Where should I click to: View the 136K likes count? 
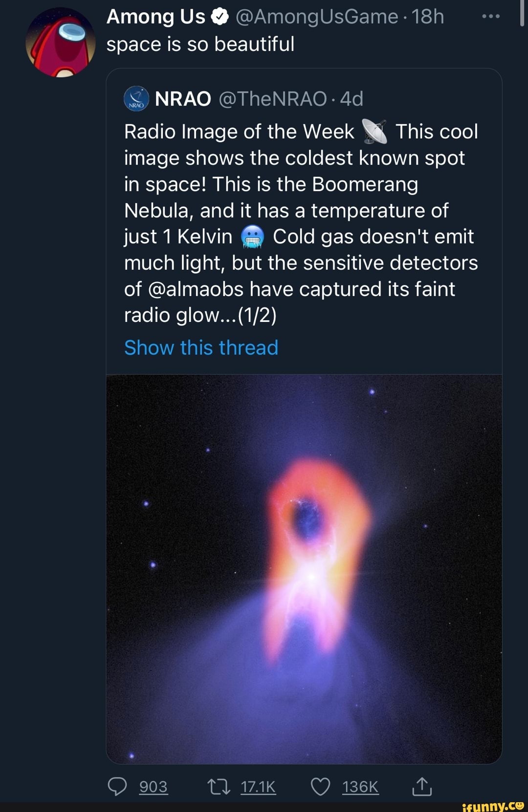point(360,787)
